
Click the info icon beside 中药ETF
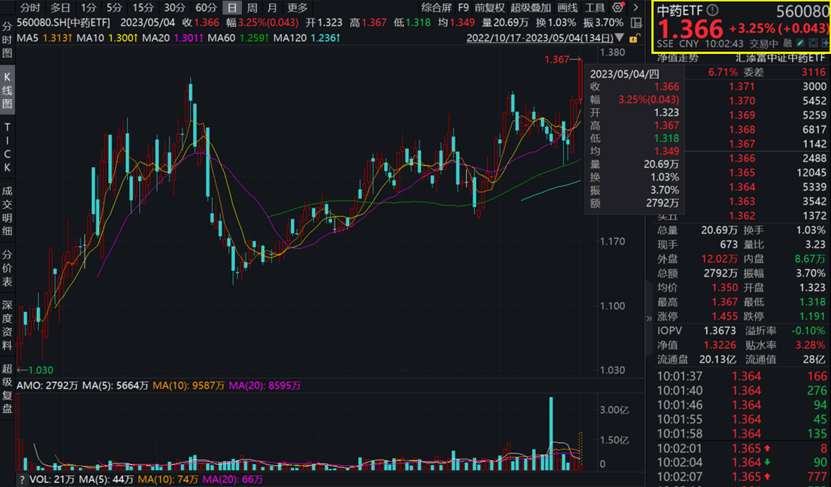pos(713,10)
